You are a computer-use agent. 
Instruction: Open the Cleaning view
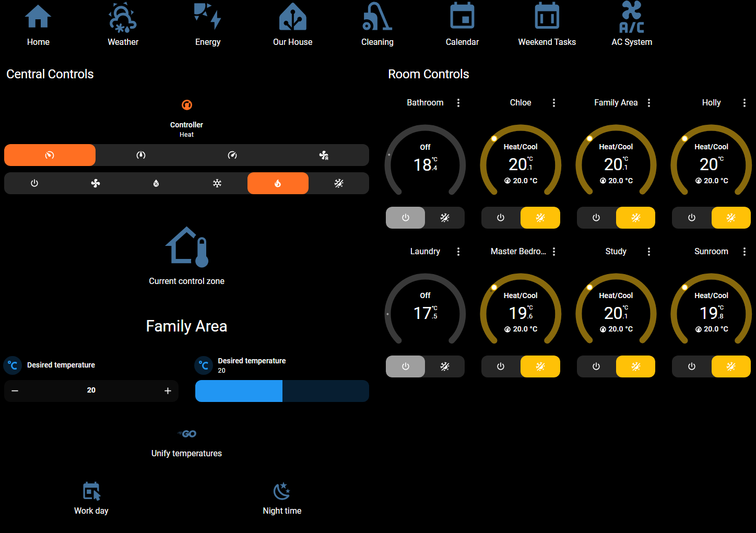377,25
